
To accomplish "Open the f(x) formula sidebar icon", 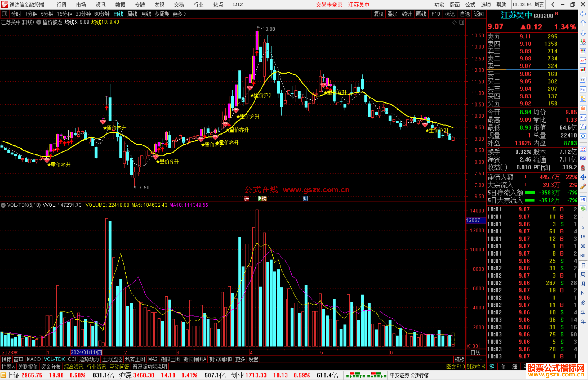I will (x=583, y=127).
